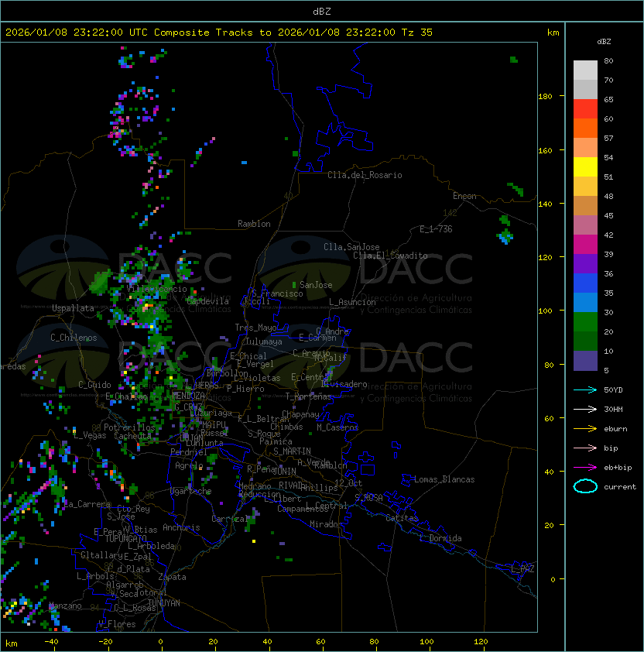This screenshot has width=644, height=652.
Task: Click the eburn yellow arrow legend icon
Action: [585, 429]
